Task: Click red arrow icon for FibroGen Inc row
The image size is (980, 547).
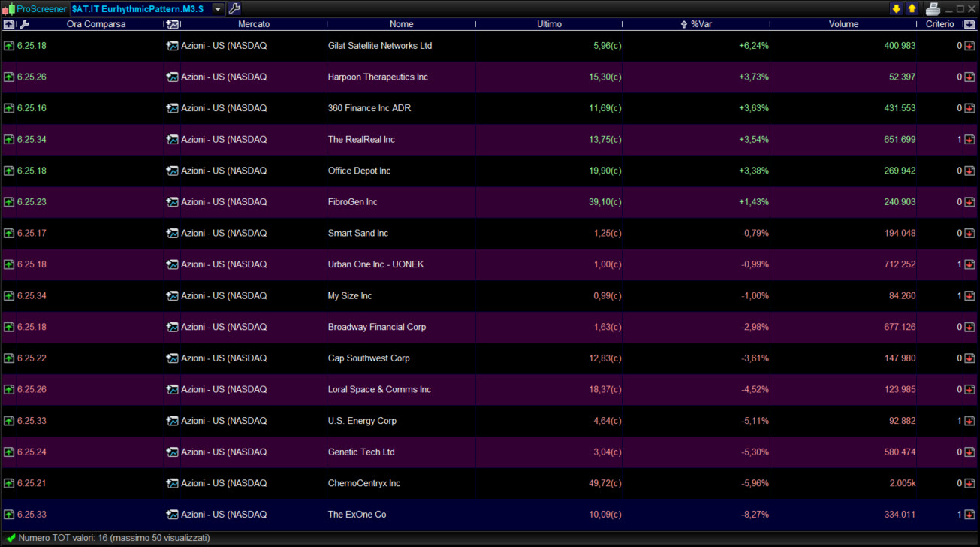Action: (969, 202)
